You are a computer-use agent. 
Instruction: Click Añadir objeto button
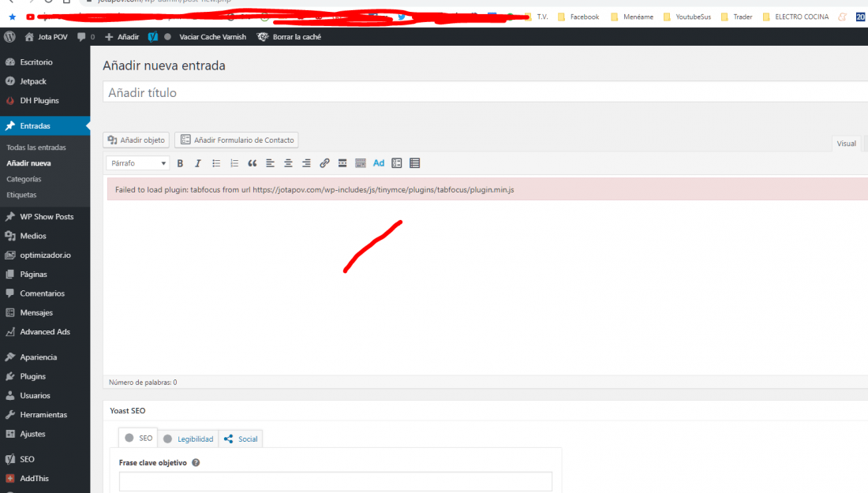tap(137, 140)
